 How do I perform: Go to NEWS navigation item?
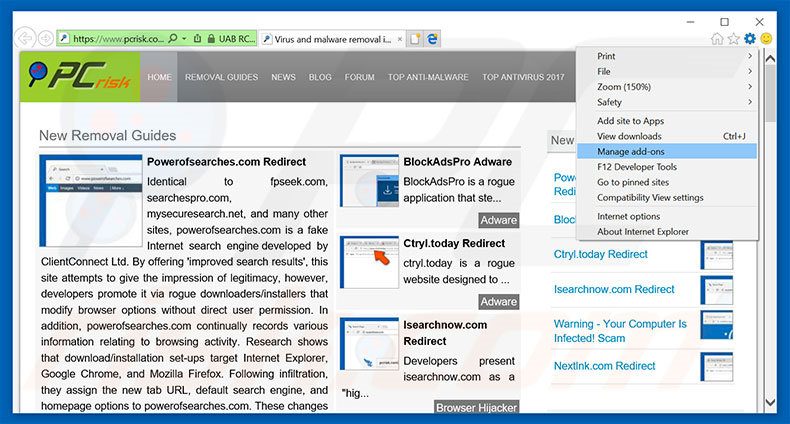(x=283, y=77)
